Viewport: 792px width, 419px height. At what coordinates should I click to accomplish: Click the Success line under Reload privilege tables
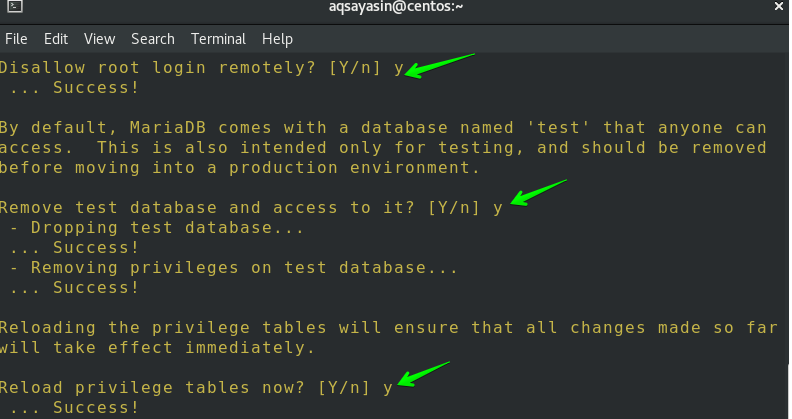click(74, 408)
